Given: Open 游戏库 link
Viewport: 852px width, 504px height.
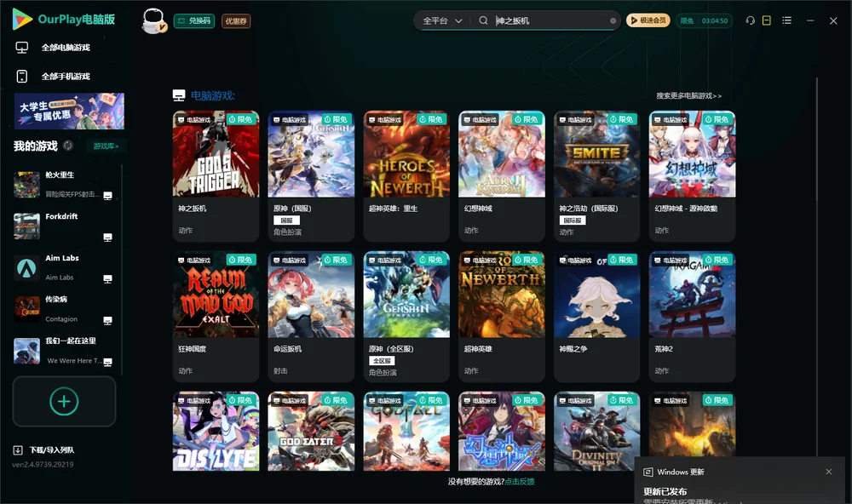Looking at the screenshot, I should [106, 146].
